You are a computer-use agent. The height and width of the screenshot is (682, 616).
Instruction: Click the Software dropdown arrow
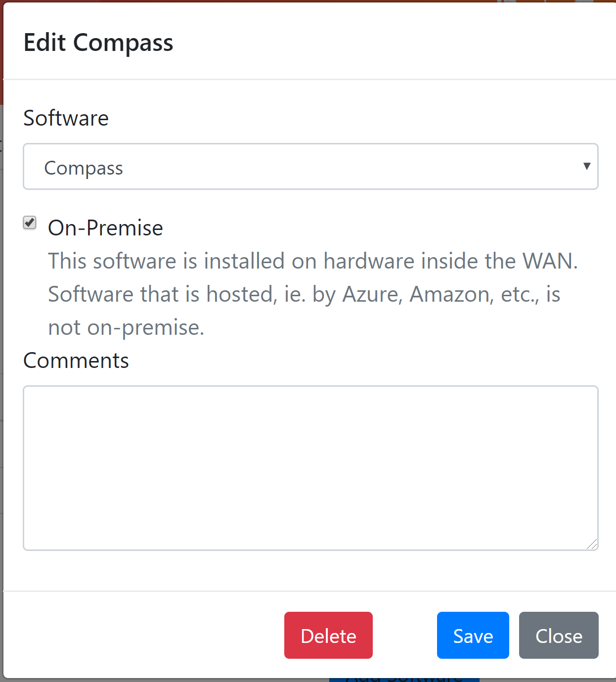point(587,166)
